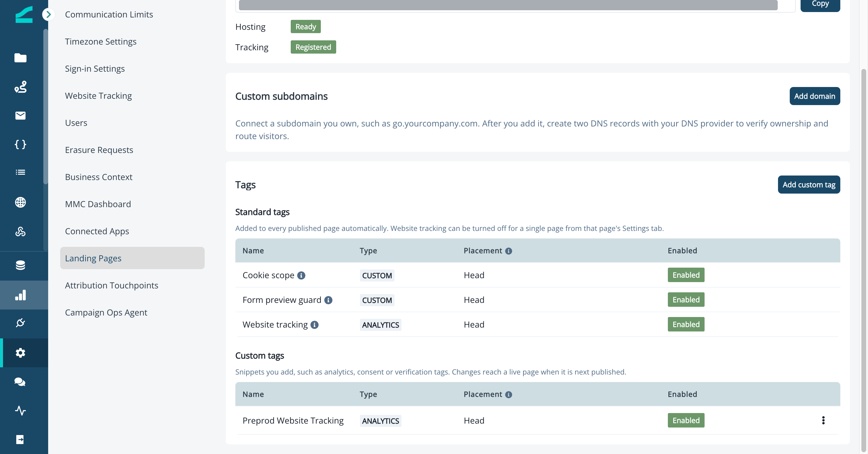Image resolution: width=868 pixels, height=454 pixels.
Task: Open the email envelope icon in sidebar
Action: pos(20,116)
